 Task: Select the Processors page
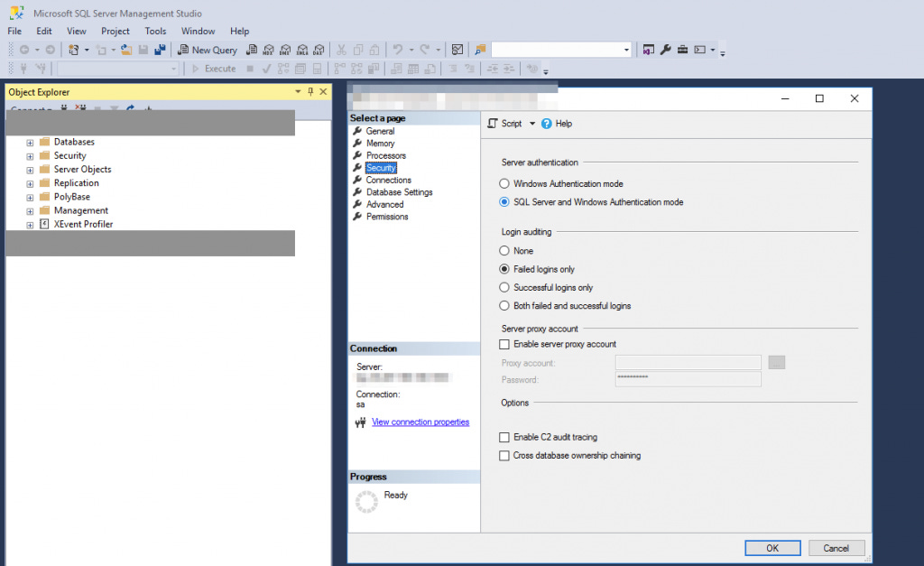pyautogui.click(x=386, y=155)
